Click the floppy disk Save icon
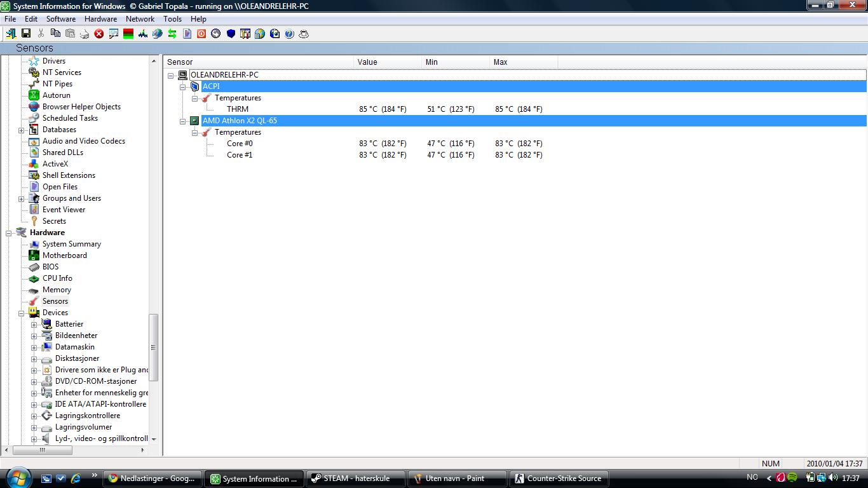This screenshot has width=868, height=488. (x=26, y=34)
